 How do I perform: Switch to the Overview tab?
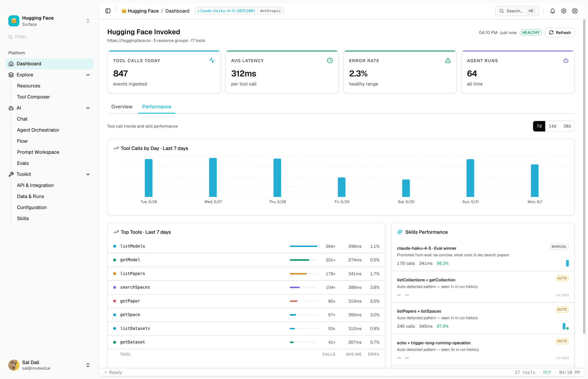click(122, 107)
